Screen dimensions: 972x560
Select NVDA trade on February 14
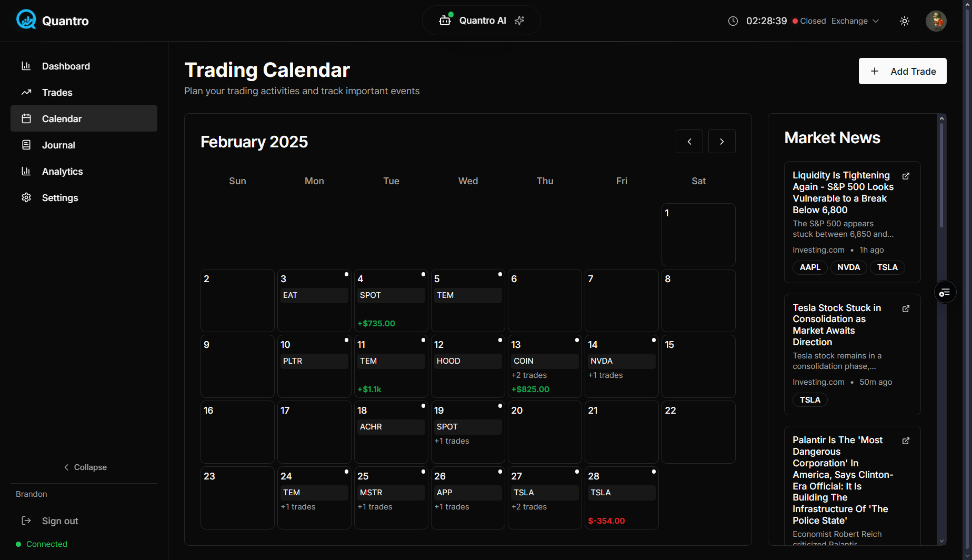coord(622,361)
